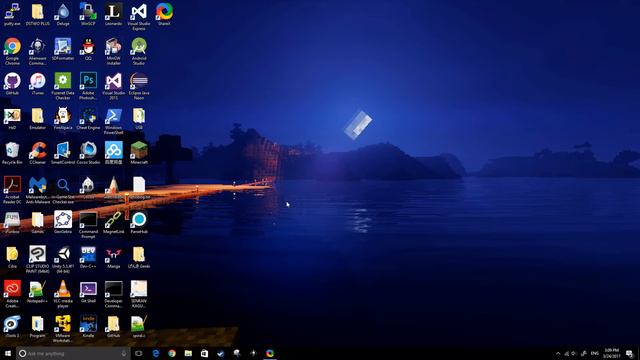Screen dimensions: 640x360
Task: Open the taskbar clock and calendar
Action: tap(611, 353)
